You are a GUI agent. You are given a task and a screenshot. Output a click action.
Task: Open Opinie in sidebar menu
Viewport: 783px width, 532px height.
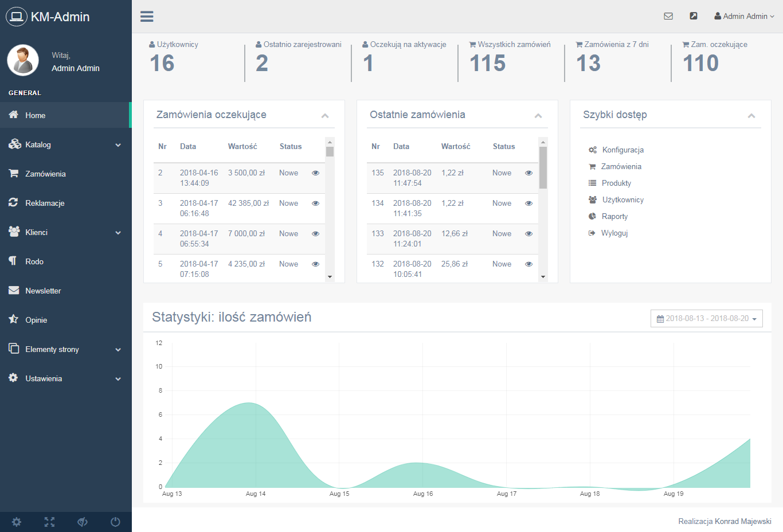tap(65, 320)
